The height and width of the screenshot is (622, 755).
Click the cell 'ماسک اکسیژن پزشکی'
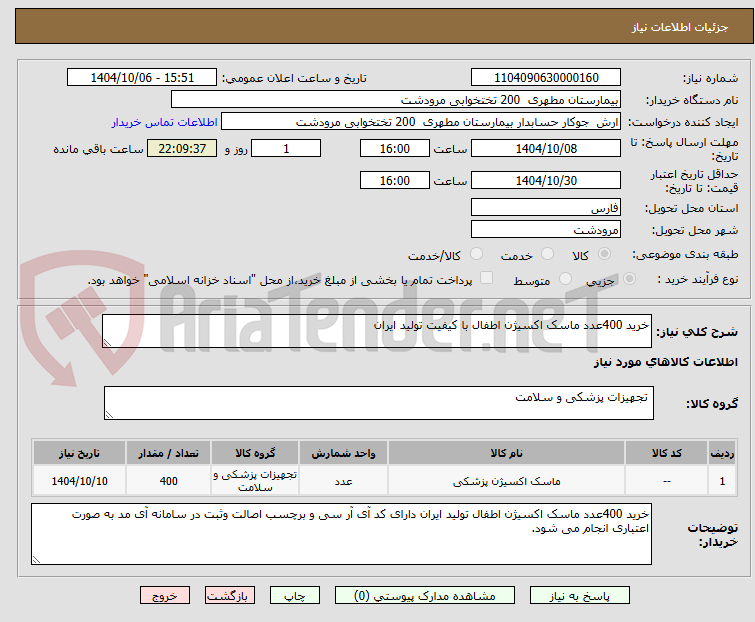tap(507, 480)
